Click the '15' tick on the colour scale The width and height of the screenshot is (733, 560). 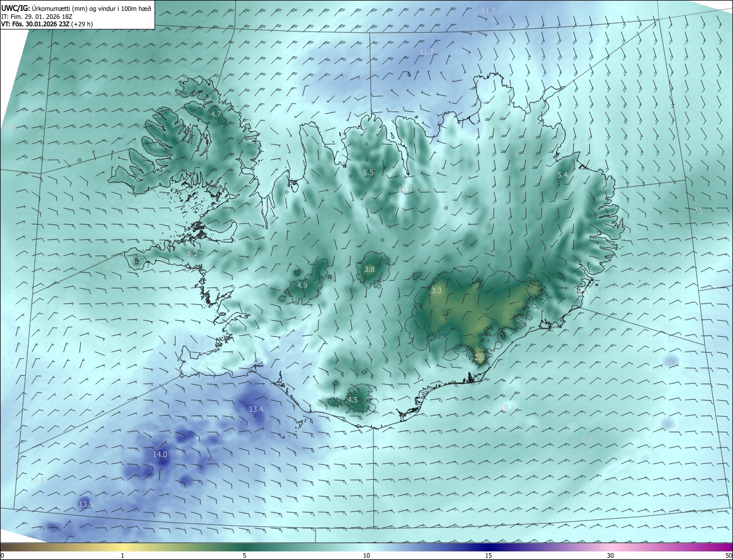point(488,555)
